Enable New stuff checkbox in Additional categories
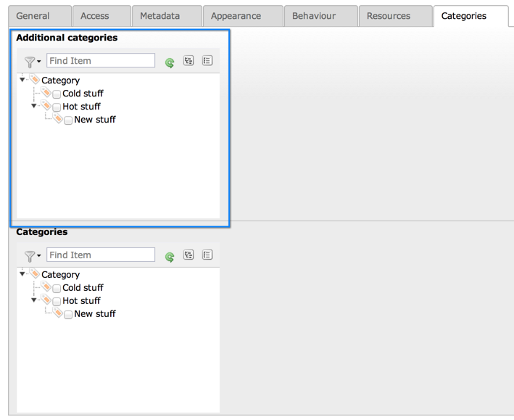Viewport: 514px width, 420px height. (x=68, y=120)
